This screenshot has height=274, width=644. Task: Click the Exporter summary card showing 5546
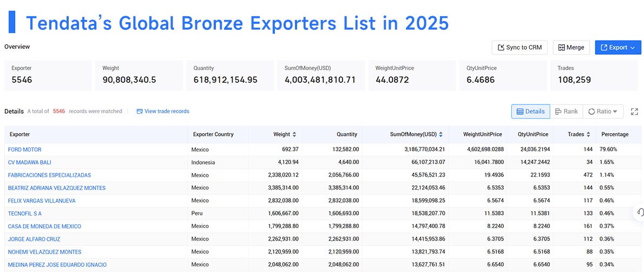[x=48, y=76]
